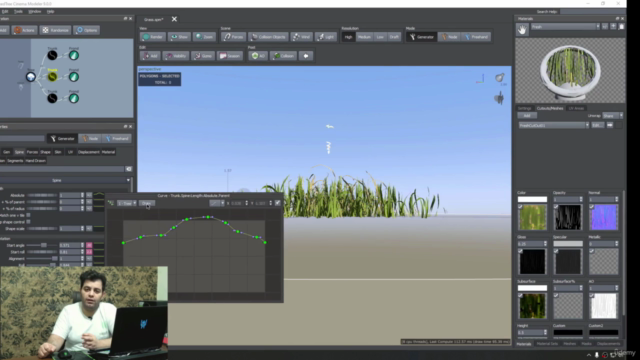This screenshot has width=640, height=360.
Task: Open the Help menu
Action: (50, 11)
